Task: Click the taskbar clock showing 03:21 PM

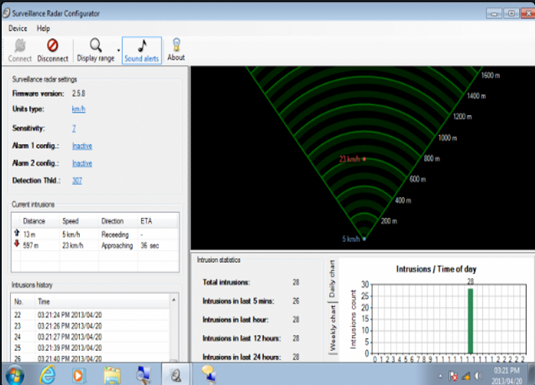Action: (x=507, y=375)
